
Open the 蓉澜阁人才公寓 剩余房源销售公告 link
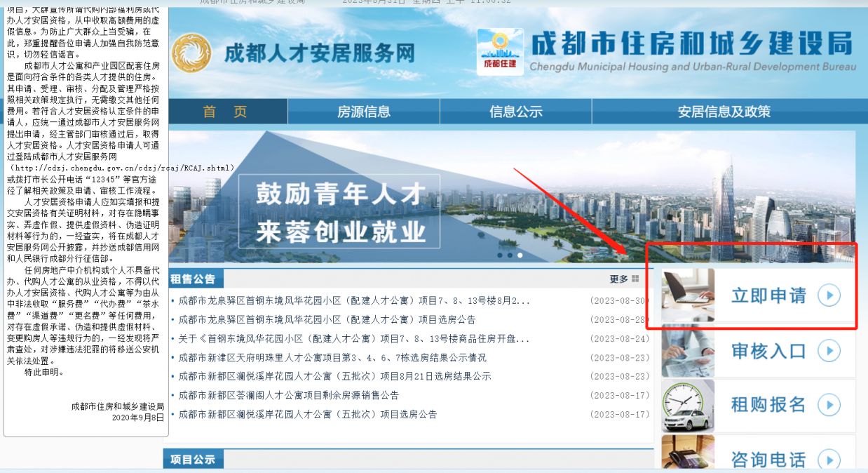click(x=288, y=395)
